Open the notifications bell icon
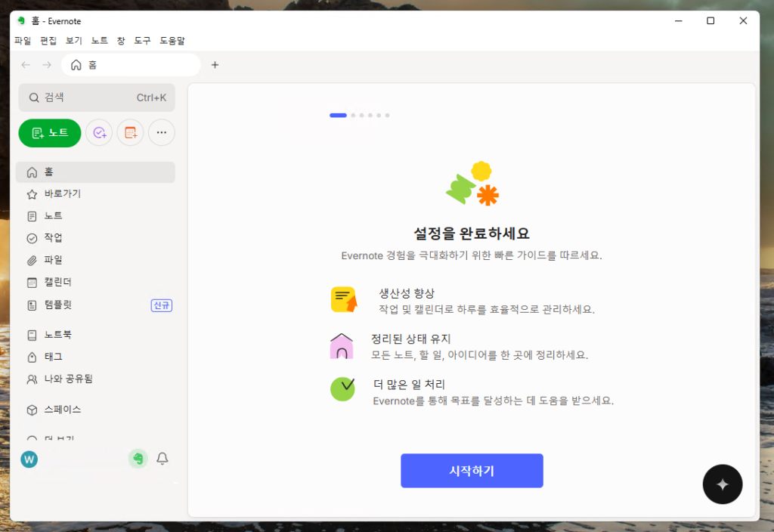The width and height of the screenshot is (774, 532). point(162,459)
